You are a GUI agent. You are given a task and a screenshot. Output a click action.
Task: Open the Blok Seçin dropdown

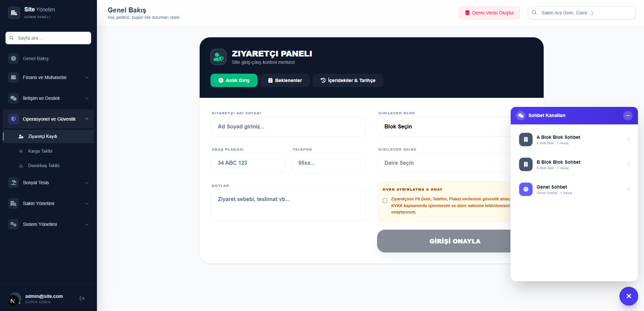pos(444,127)
